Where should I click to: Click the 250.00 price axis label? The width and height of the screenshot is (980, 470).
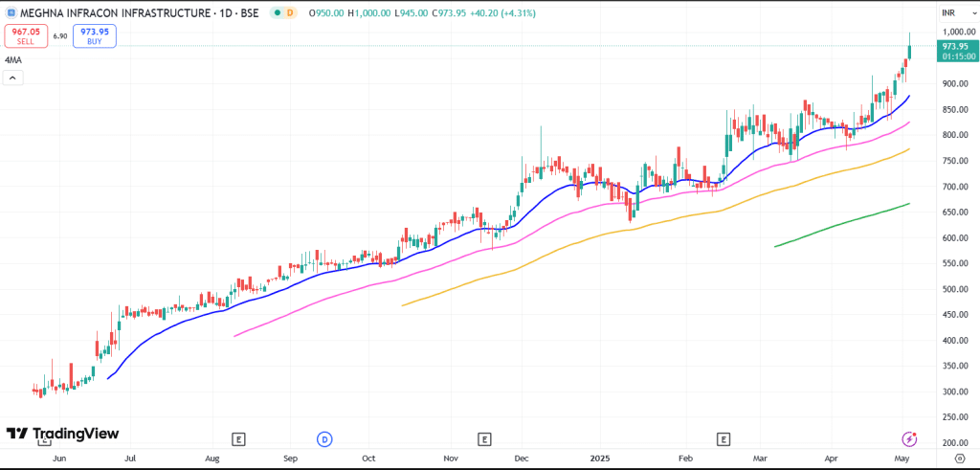click(x=954, y=417)
